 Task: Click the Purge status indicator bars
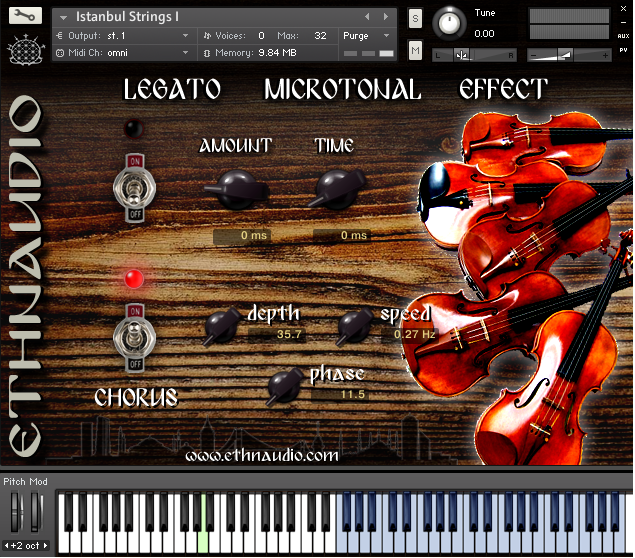pos(369,53)
